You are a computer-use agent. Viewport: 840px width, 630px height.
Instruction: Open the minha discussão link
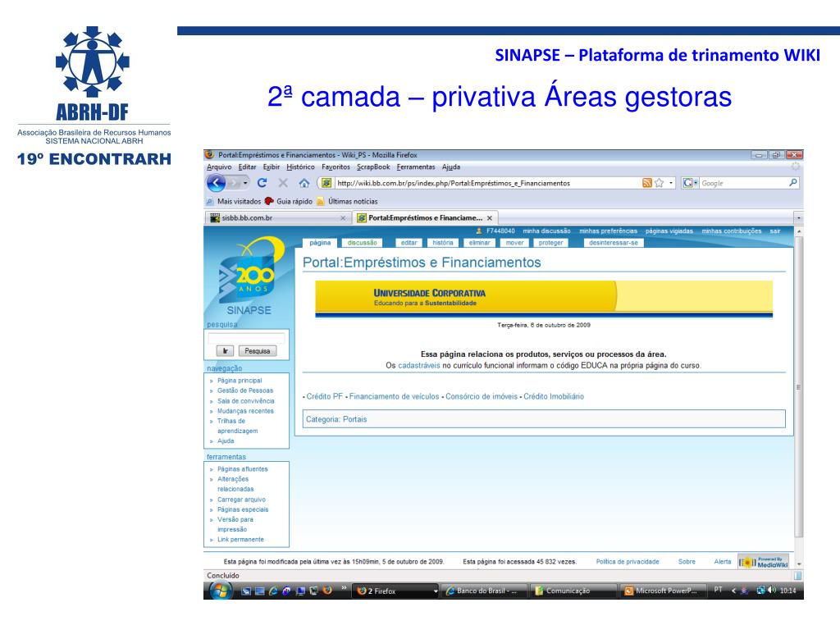[x=546, y=231]
